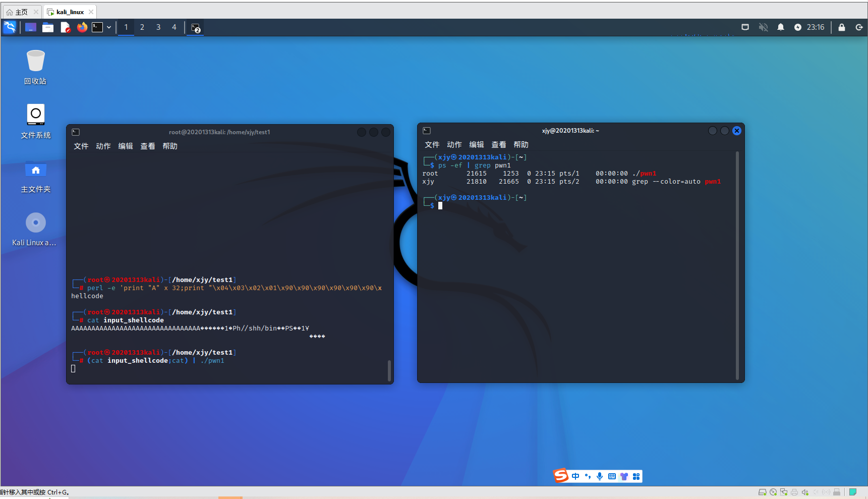
Task: Open the Kali applications menu
Action: pos(10,27)
